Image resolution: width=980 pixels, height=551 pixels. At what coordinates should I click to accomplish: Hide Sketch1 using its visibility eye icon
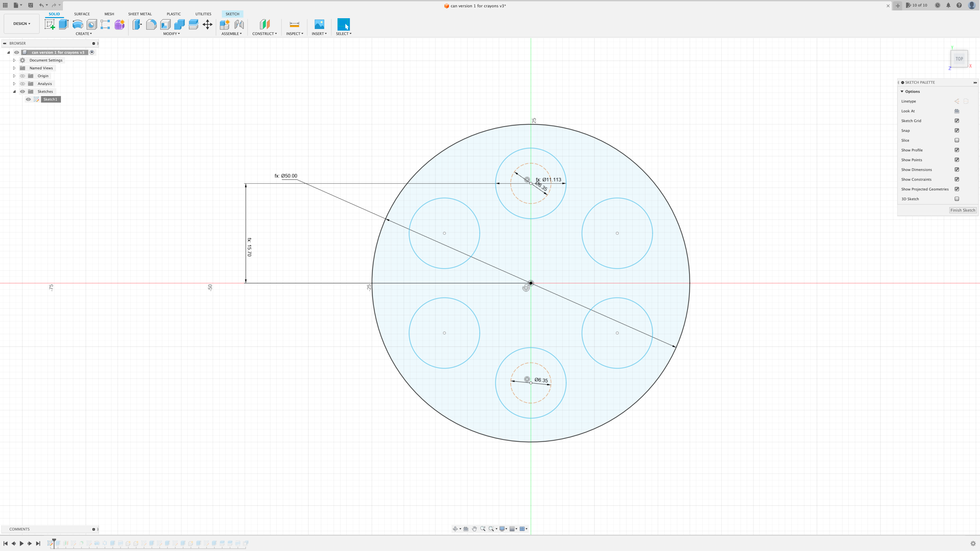[29, 99]
